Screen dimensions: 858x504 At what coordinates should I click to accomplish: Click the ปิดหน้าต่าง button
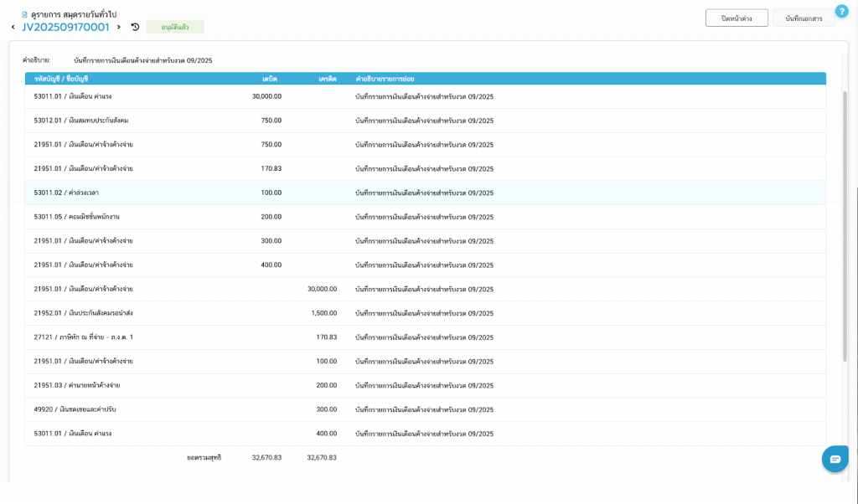click(737, 18)
